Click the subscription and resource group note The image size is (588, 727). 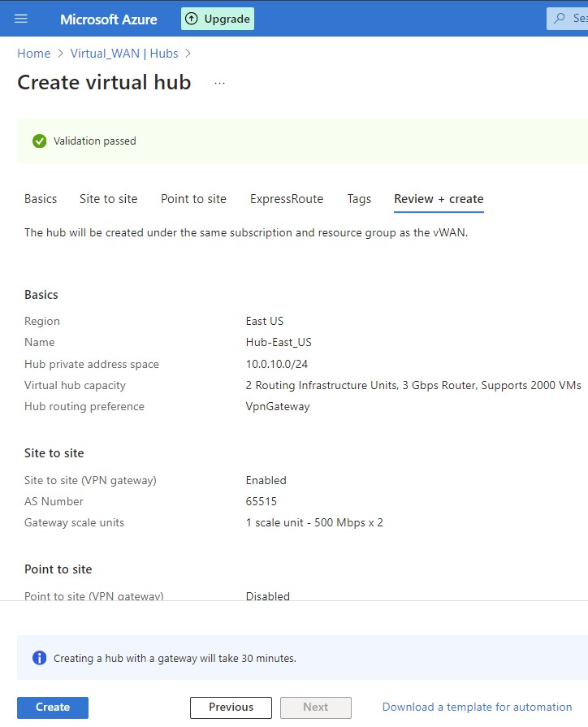click(x=246, y=233)
